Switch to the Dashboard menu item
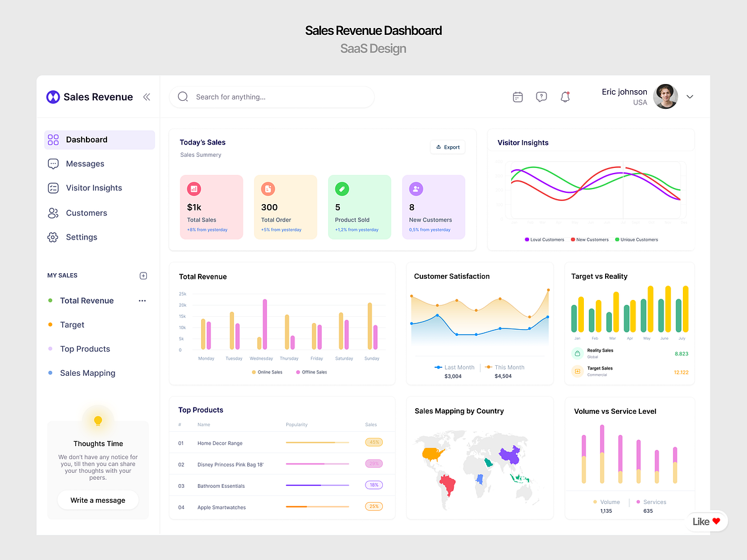The width and height of the screenshot is (747, 560). pos(87,139)
